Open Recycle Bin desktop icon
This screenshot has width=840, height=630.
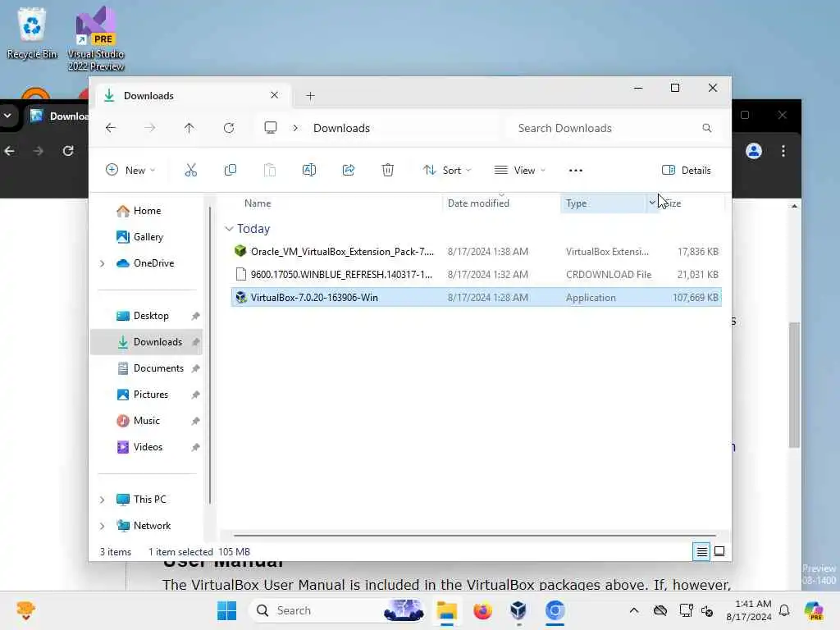coord(32,33)
